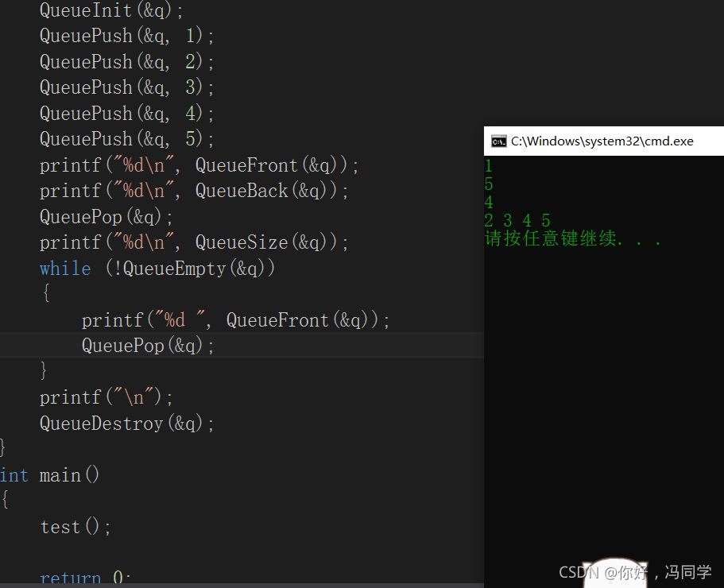Screen dimensions: 724x588
Task: Click the closing brace of the while loop
Action: coord(44,371)
